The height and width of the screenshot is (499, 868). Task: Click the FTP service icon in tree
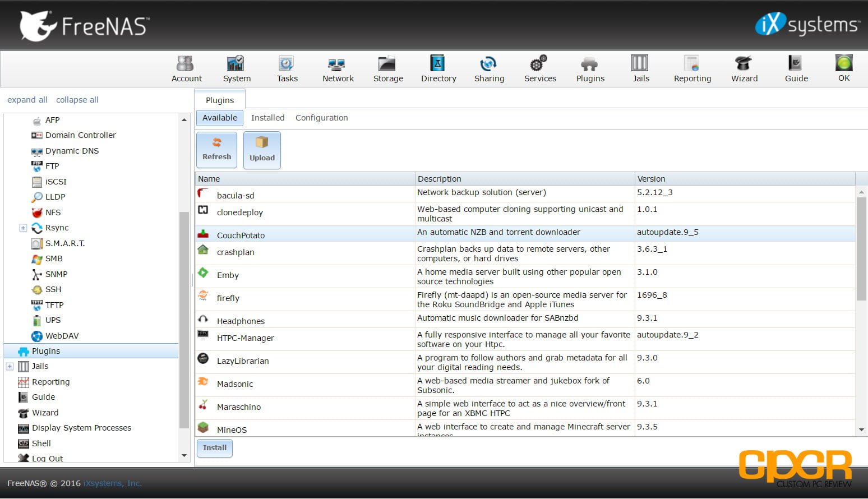[x=37, y=166]
